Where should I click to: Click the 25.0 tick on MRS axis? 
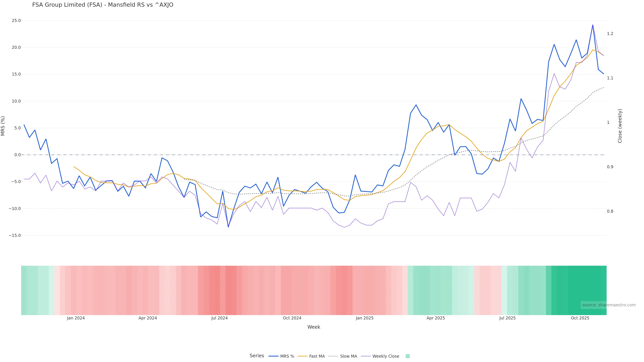tap(16, 20)
